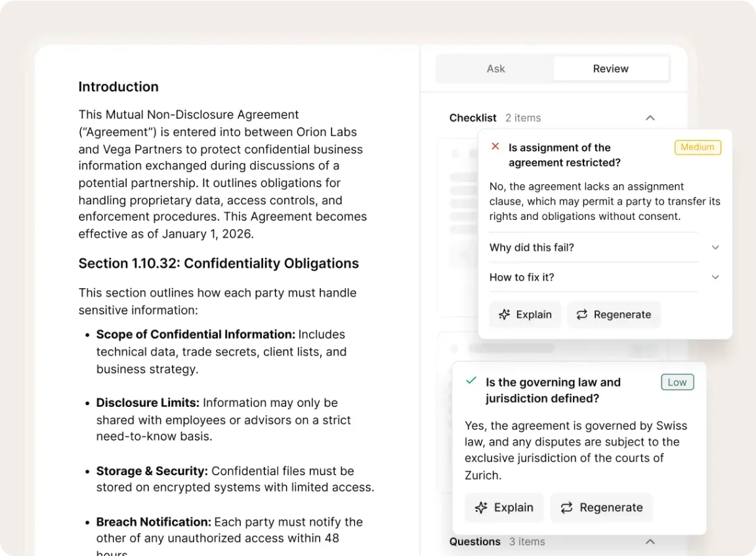
Task: Click the Medium severity badge
Action: [697, 147]
